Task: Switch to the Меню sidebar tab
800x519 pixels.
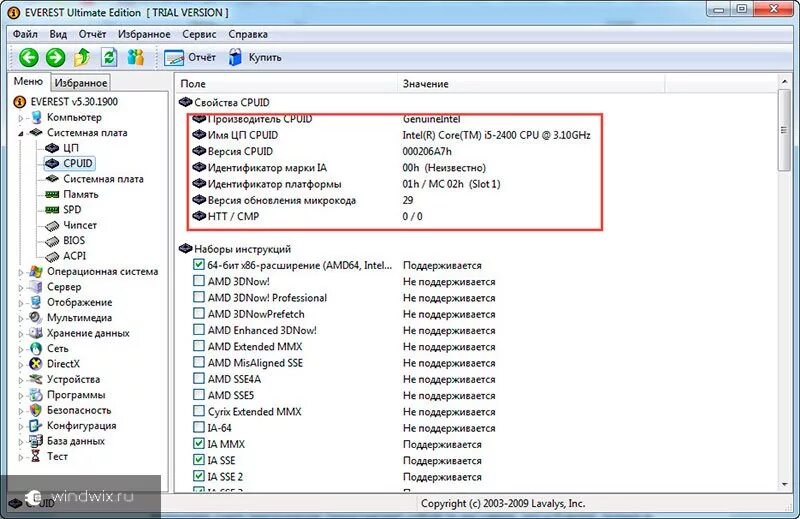Action: tap(29, 82)
